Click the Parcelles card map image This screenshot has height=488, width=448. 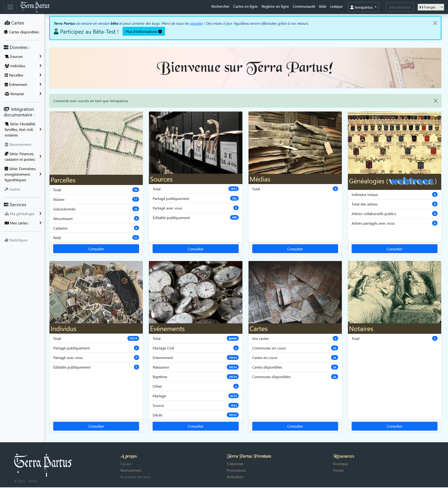[x=96, y=143]
